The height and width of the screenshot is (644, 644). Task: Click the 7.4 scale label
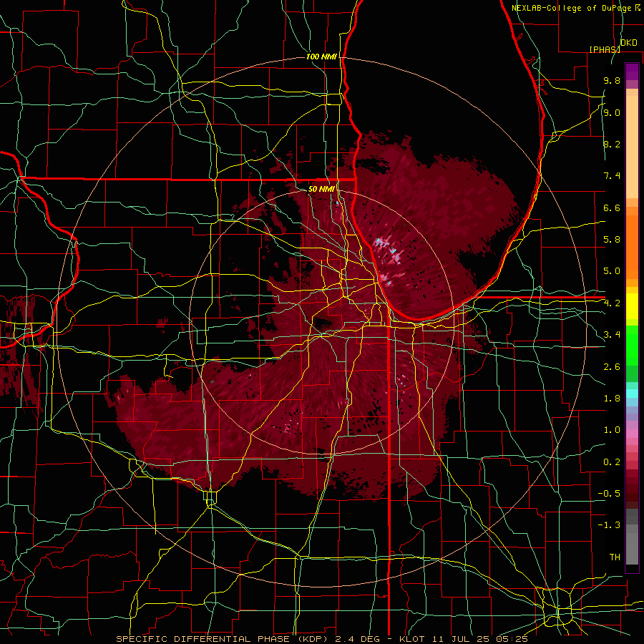coord(612,176)
